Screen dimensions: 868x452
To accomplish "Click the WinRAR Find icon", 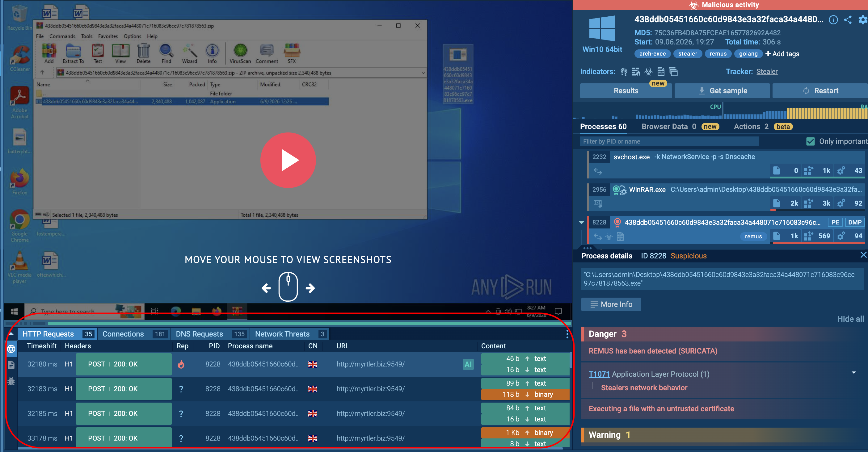I will pos(166,53).
